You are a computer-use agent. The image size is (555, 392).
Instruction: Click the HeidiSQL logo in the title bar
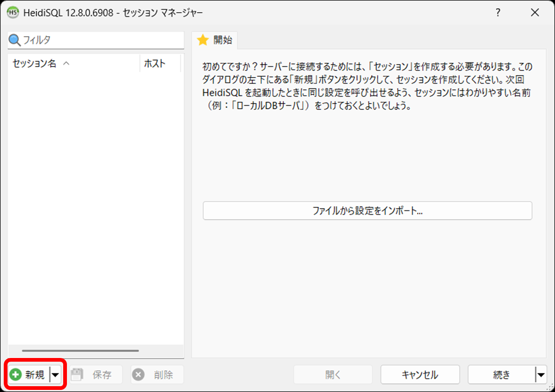[12, 12]
